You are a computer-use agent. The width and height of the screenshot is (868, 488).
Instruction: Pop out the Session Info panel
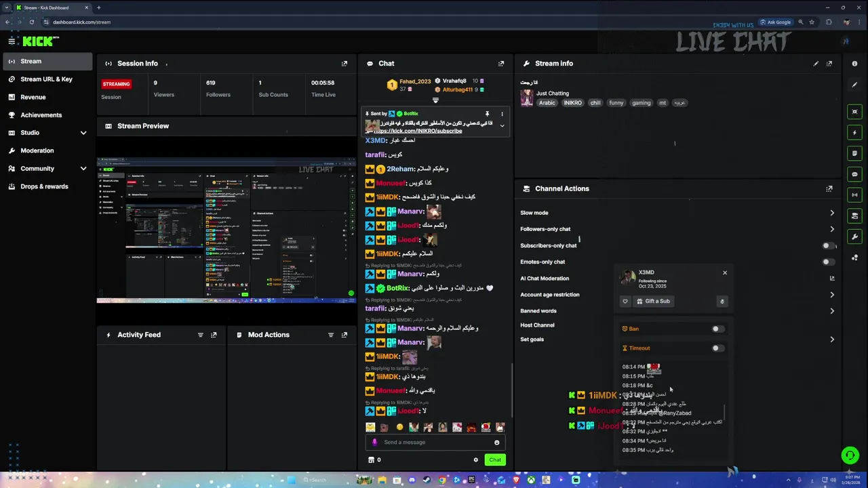(344, 64)
